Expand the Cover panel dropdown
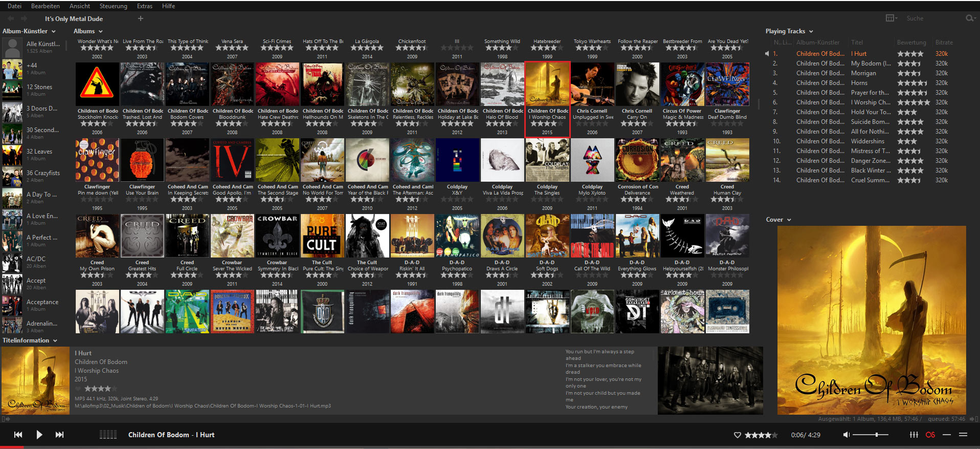 point(789,220)
